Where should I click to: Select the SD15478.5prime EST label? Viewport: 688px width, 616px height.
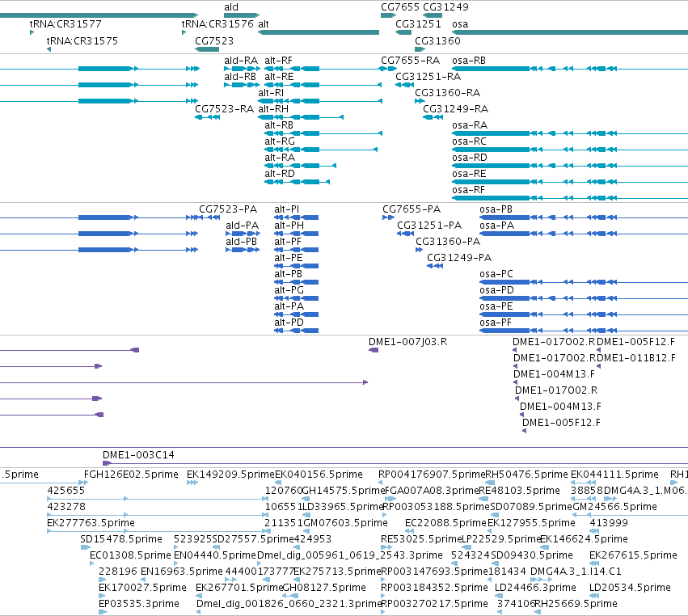[121, 538]
